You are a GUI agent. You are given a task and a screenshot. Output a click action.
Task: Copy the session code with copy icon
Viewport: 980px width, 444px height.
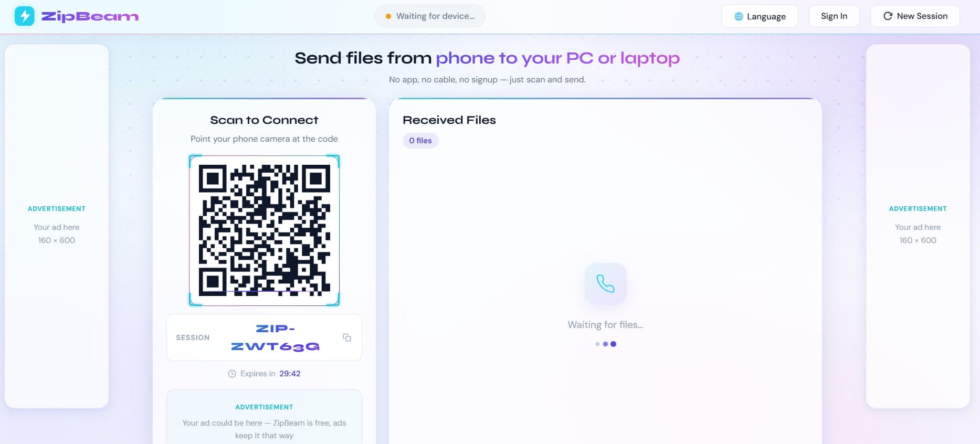click(x=347, y=337)
